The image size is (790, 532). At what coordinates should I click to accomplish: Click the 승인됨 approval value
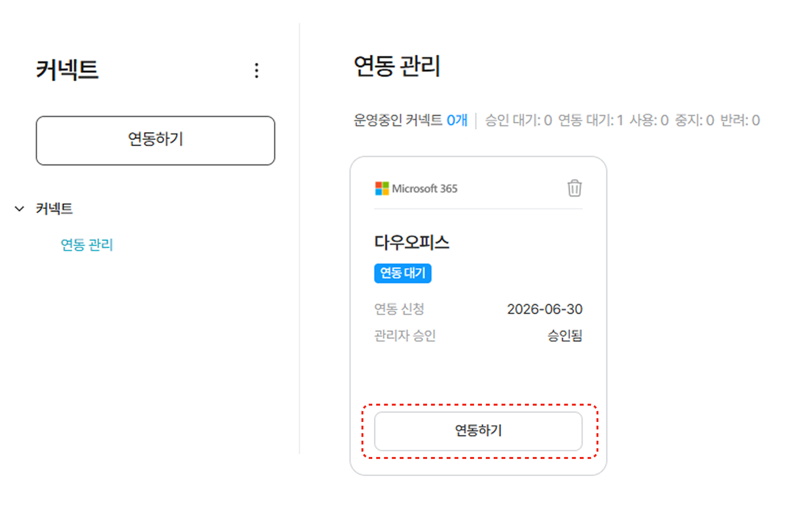point(565,336)
